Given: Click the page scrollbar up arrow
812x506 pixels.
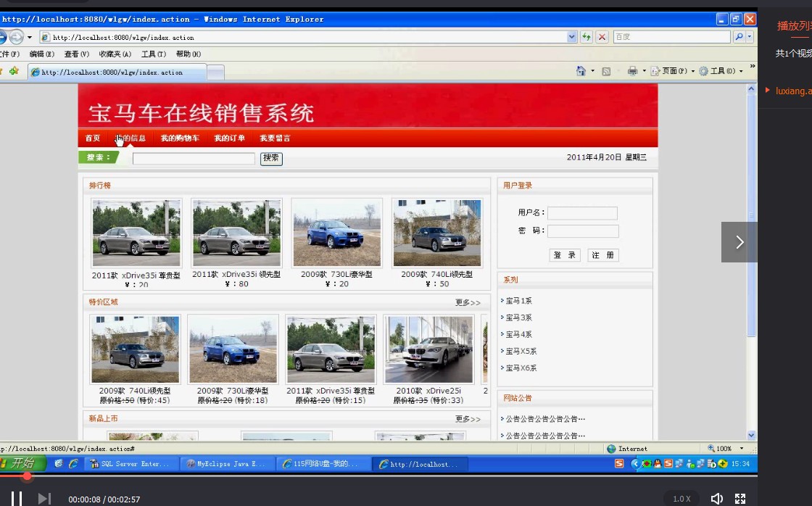Looking at the screenshot, I should tap(751, 89).
